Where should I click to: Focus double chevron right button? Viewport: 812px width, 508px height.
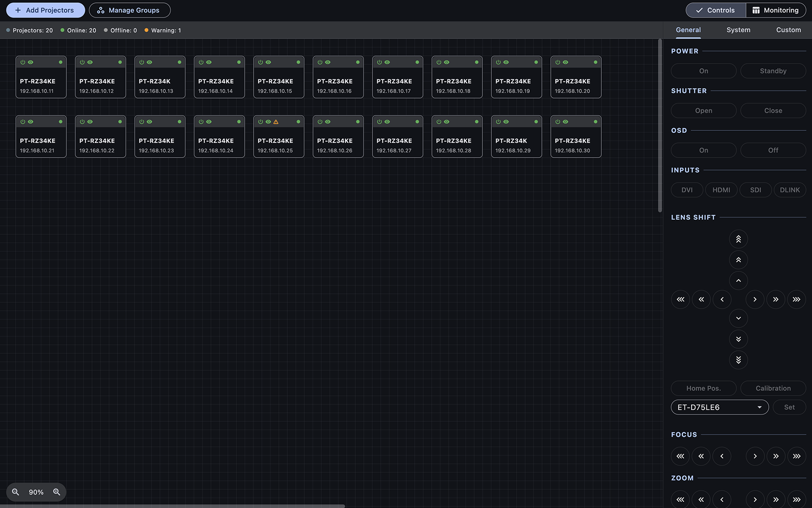[776, 456]
